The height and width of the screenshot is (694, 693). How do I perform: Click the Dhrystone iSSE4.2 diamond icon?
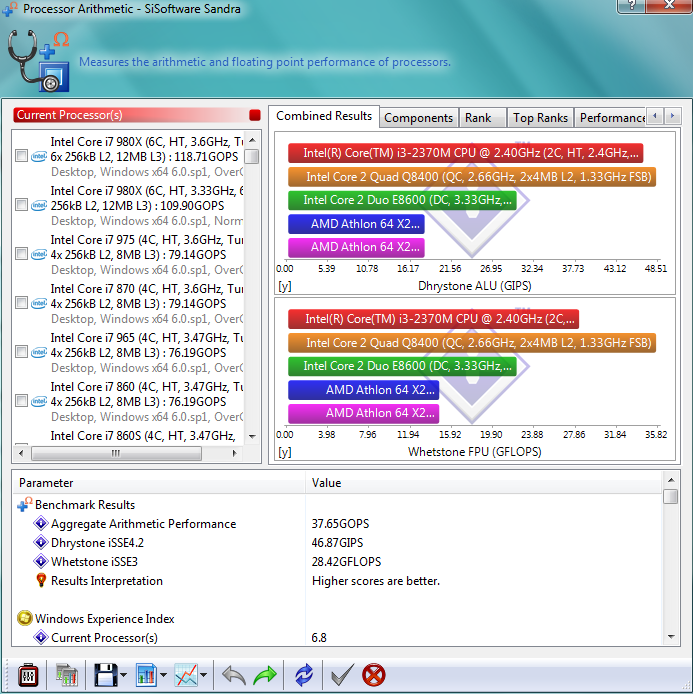point(41,542)
